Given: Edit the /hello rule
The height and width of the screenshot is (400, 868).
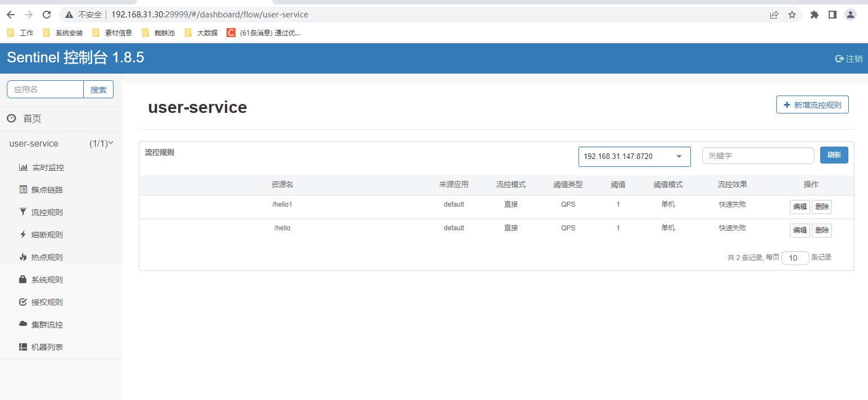Looking at the screenshot, I should (x=800, y=230).
